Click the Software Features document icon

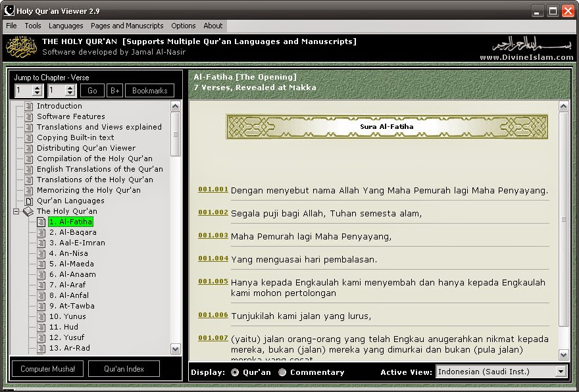click(28, 116)
